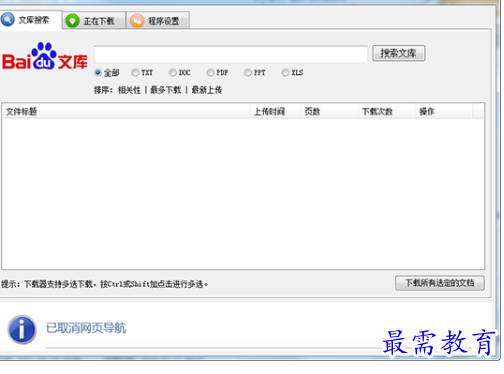Click the 文件标题 column header
The height and width of the screenshot is (374, 504).
click(126, 111)
